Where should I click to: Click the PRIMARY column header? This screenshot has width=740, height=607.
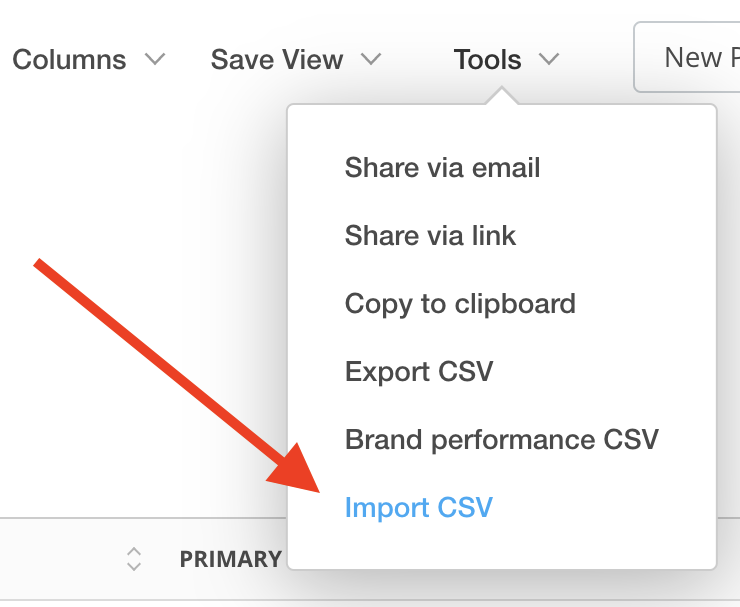(x=231, y=559)
